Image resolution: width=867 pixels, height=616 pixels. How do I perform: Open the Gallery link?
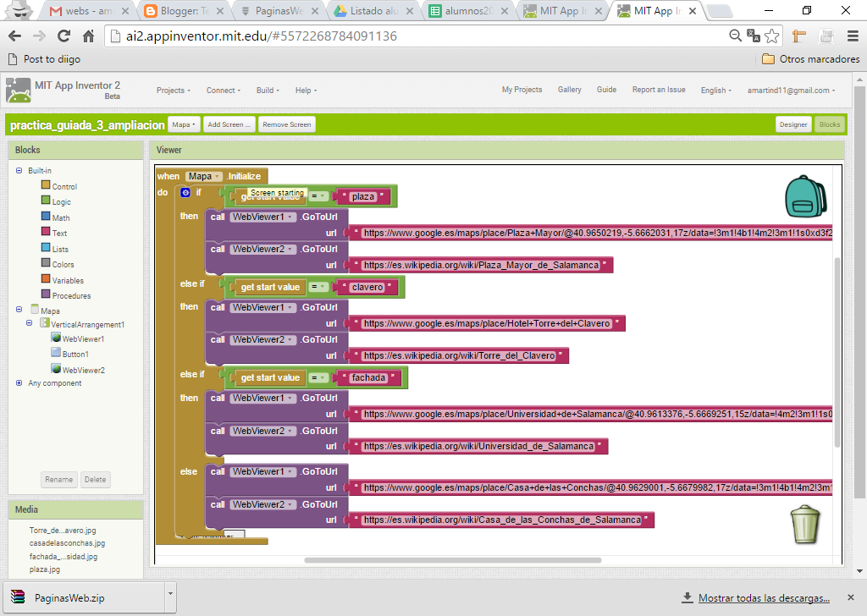[569, 90]
